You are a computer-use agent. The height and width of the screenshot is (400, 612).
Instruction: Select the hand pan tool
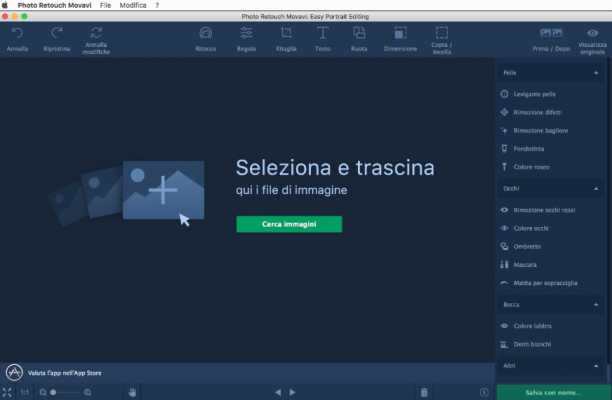[x=132, y=392]
